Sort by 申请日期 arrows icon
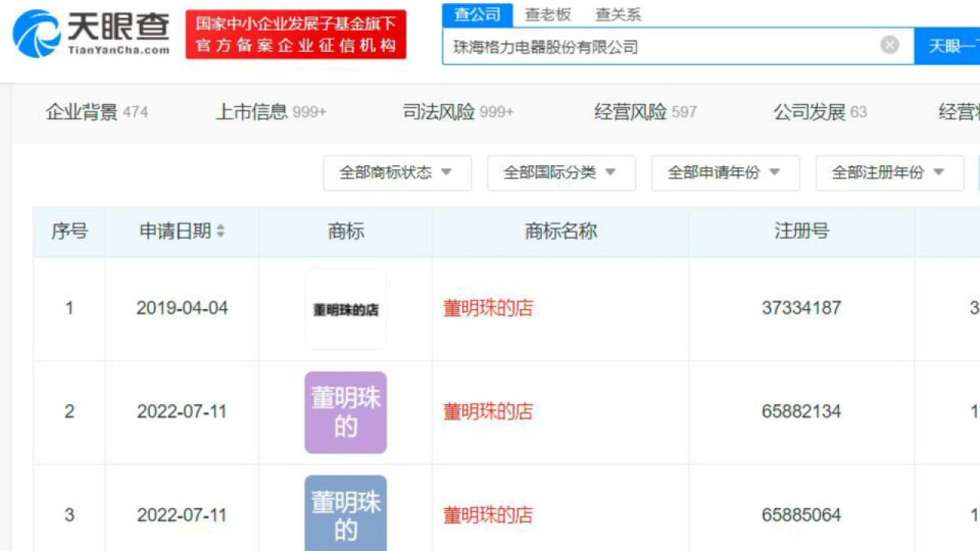Viewport: 980px width, 551px height. pyautogui.click(x=220, y=231)
